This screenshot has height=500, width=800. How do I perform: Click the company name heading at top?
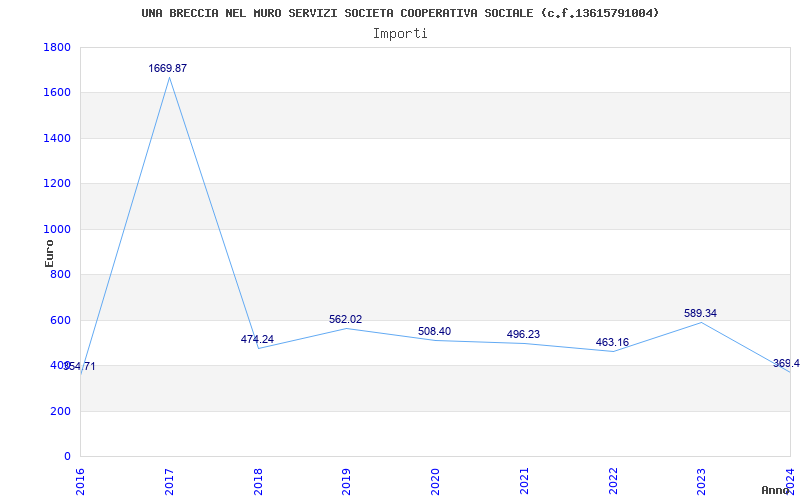click(x=400, y=13)
